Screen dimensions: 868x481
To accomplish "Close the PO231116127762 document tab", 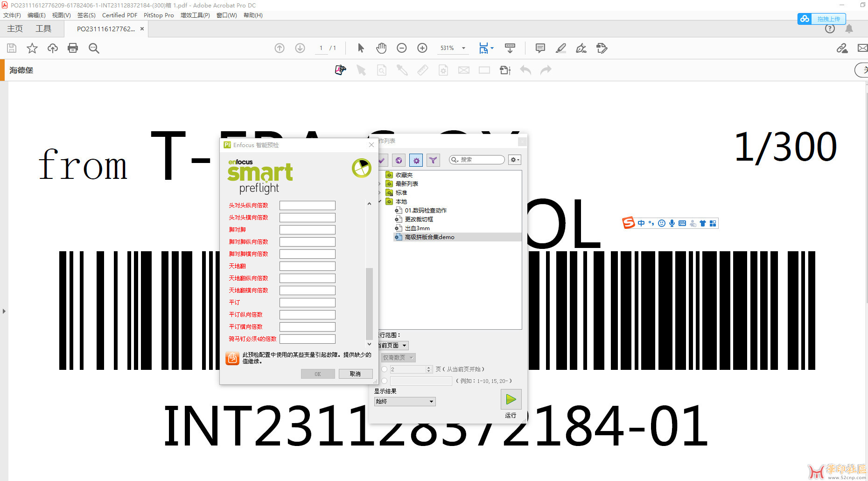I will click(x=142, y=29).
